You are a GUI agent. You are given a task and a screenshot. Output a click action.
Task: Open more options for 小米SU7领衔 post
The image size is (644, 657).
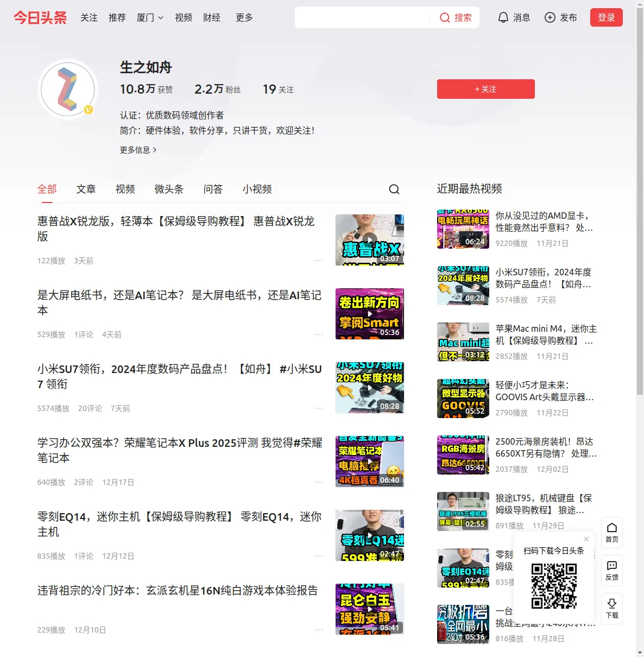319,408
